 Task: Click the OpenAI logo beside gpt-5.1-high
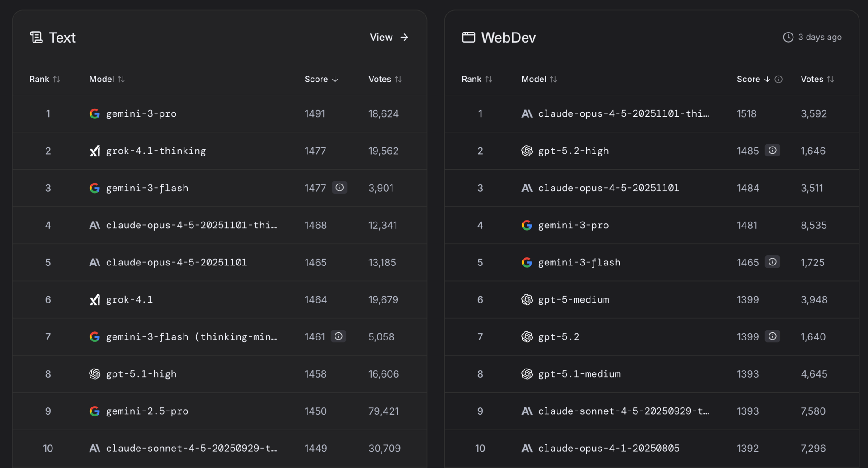[x=94, y=374]
